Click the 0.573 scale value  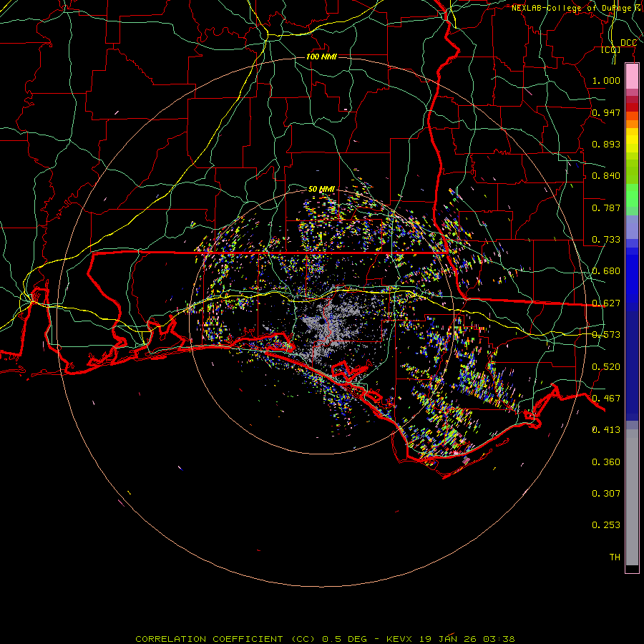[x=606, y=335]
